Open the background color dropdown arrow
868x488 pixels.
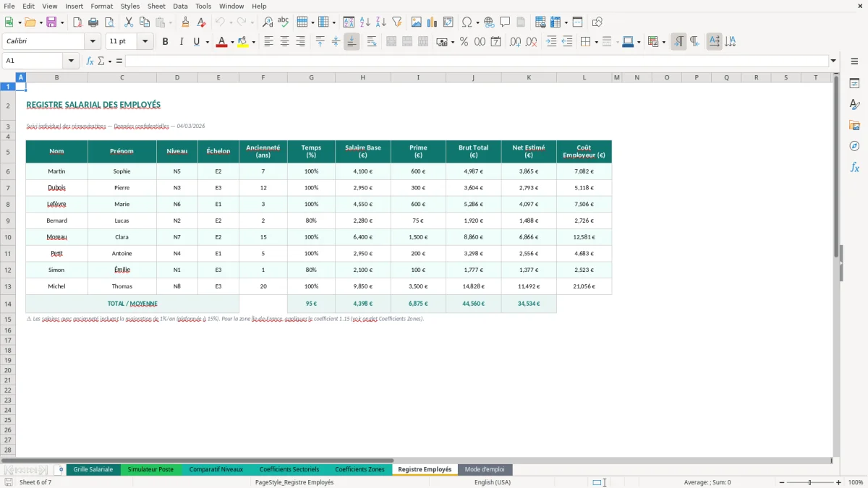(x=253, y=42)
